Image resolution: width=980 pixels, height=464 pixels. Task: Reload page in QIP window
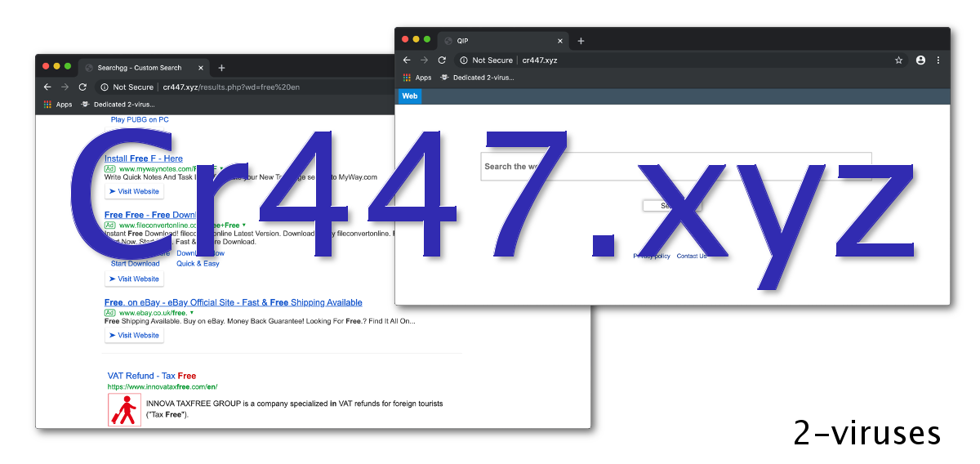coord(442,60)
